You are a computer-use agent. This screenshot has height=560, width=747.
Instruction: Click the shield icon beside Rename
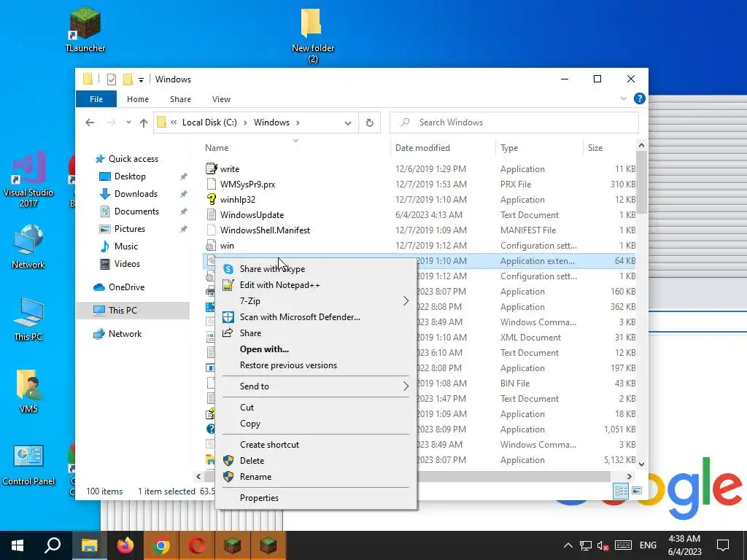(228, 477)
